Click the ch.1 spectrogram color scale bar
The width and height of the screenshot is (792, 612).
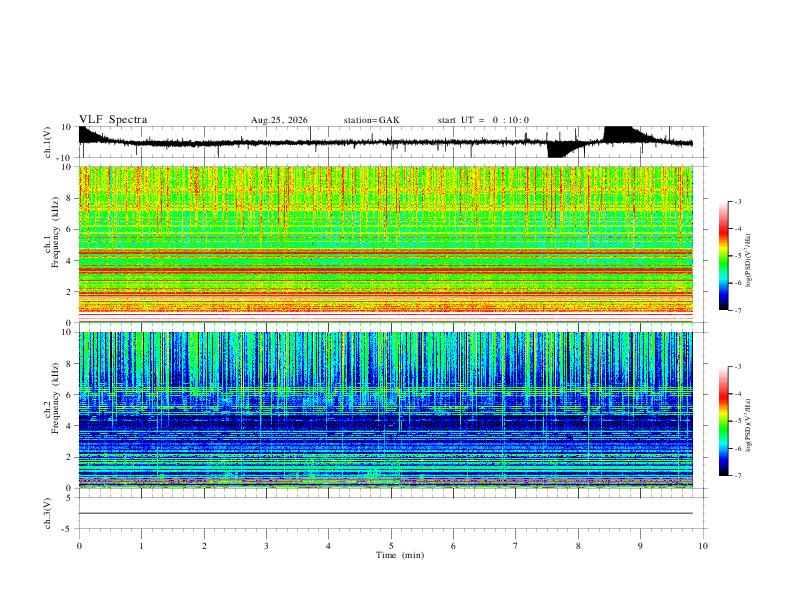pyautogui.click(x=723, y=256)
